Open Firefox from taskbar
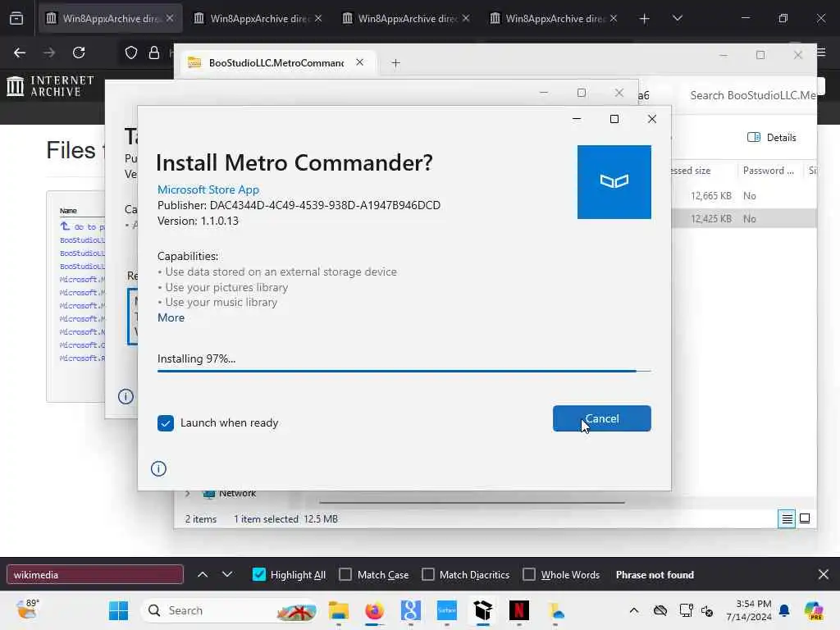This screenshot has width=840, height=630. click(x=374, y=610)
